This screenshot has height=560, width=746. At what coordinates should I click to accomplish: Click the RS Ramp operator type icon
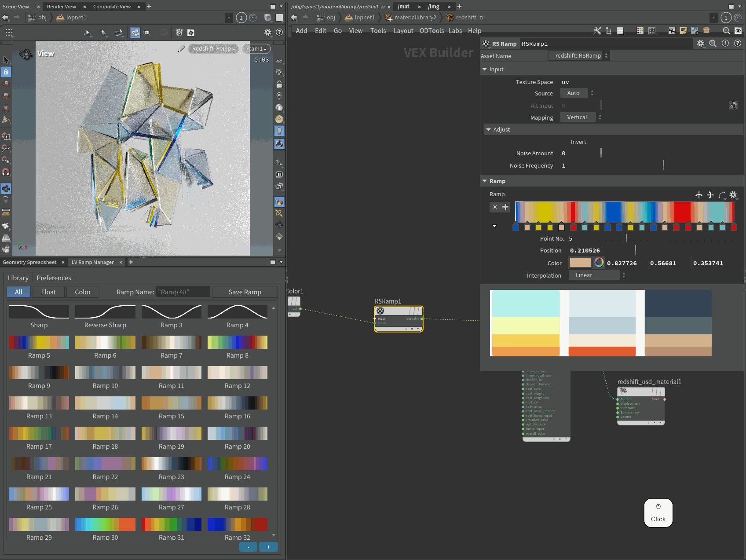tap(486, 44)
